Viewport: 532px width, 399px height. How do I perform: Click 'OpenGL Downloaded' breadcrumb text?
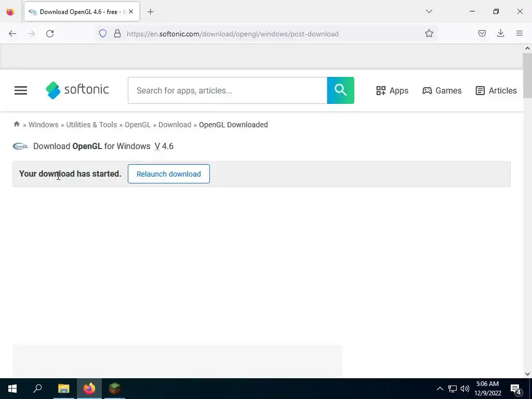(233, 125)
